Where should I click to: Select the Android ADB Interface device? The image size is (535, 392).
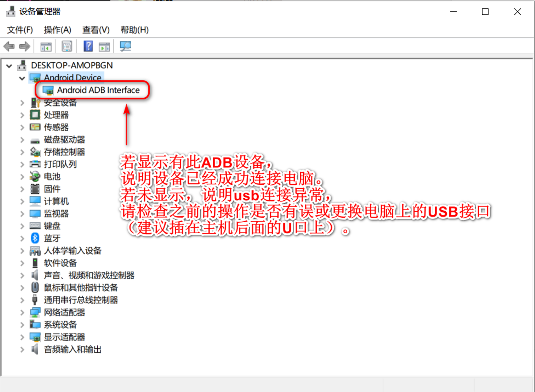(x=98, y=90)
